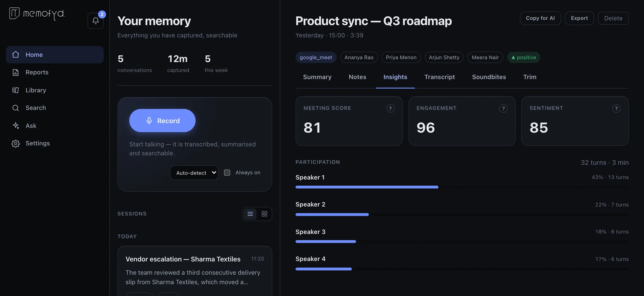Click the Ask sparkle icon

click(15, 126)
